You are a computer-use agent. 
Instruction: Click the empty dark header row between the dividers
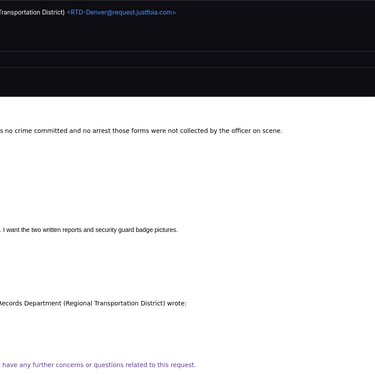coord(187,59)
